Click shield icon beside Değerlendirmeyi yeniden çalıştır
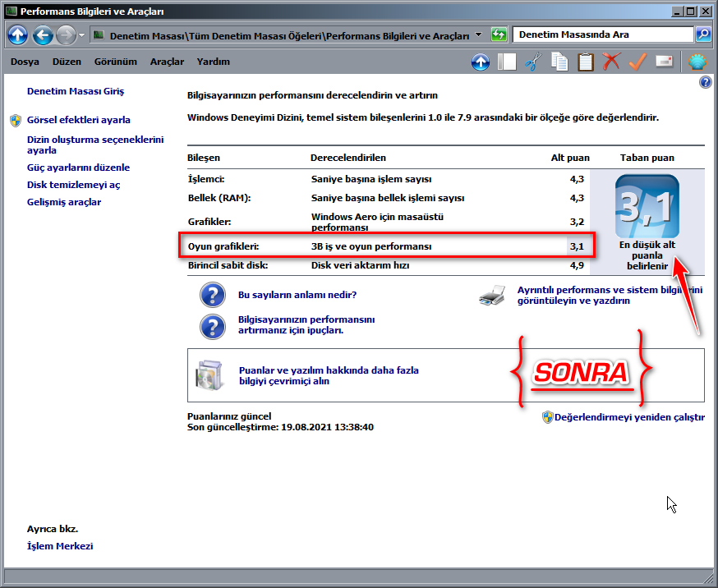Image resolution: width=718 pixels, height=588 pixels. (x=548, y=417)
